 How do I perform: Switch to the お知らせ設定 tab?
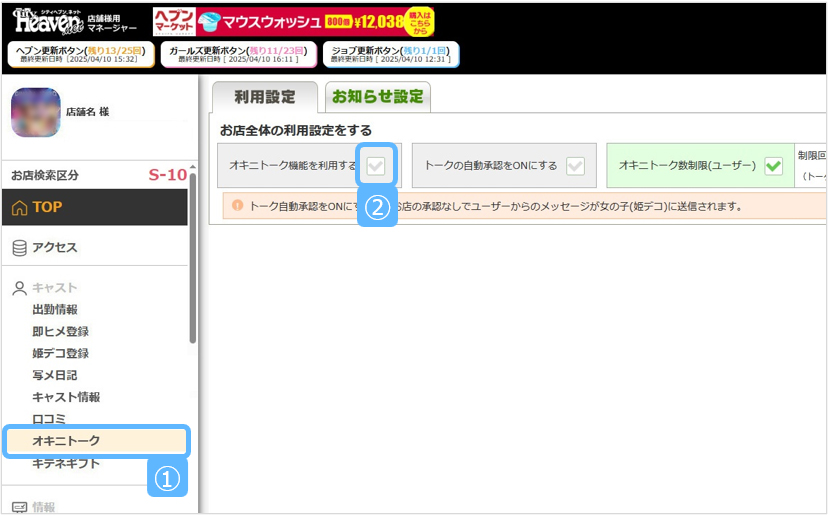[377, 97]
